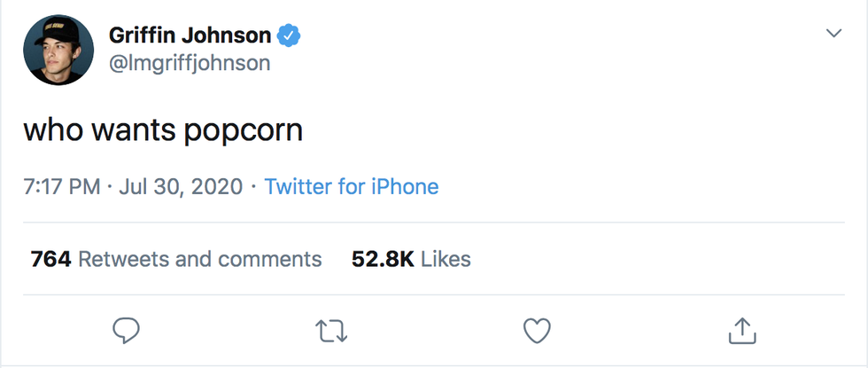Like the tweet with the heart icon

[x=537, y=331]
